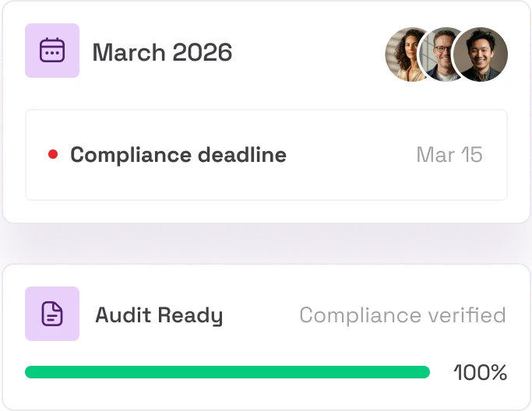Click the Audit Ready document icon
Image resolution: width=532 pixels, height=411 pixels.
point(52,314)
